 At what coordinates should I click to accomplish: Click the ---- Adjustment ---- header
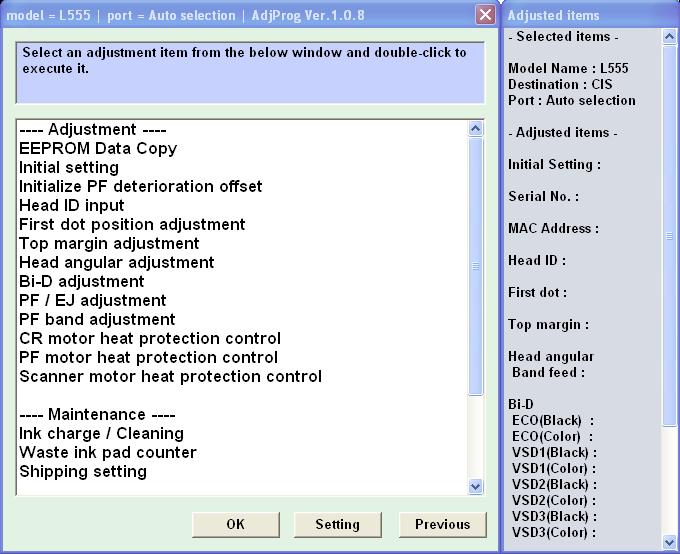pos(93,129)
